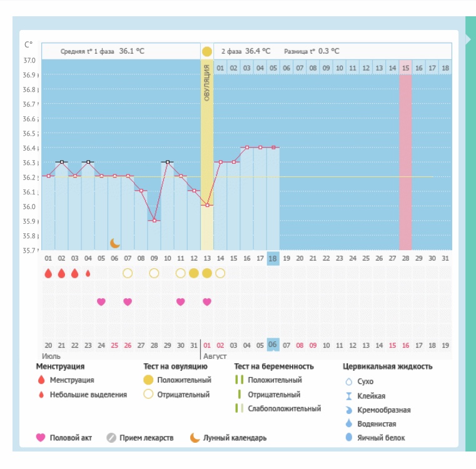Click the pink heart under cycle day 13
Screen dimensions: 476x469
click(207, 301)
